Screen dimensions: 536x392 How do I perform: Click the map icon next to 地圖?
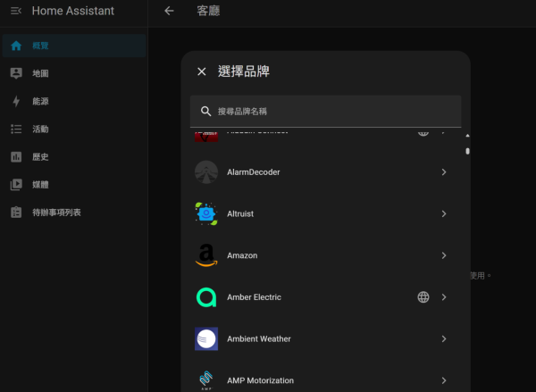[x=16, y=73]
